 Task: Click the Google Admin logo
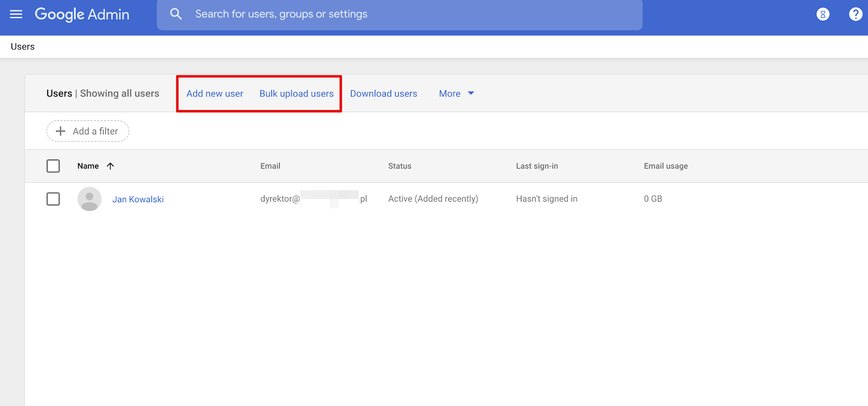click(82, 14)
